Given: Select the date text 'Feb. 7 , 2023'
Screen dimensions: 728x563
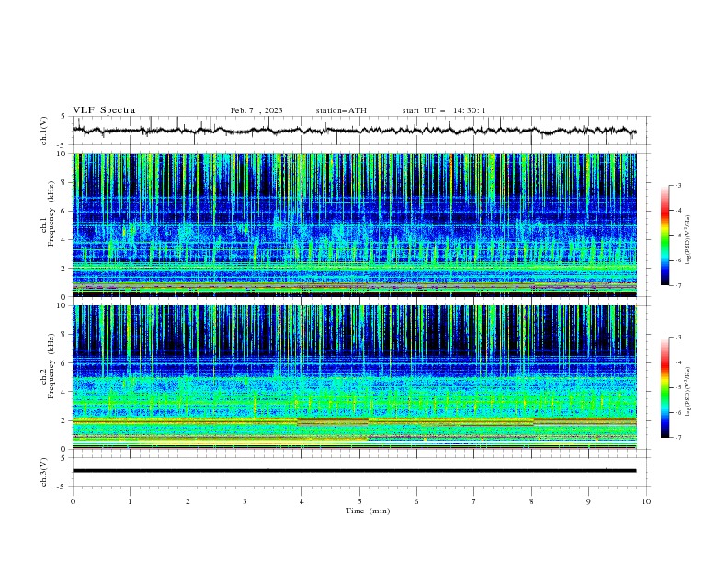Looking at the screenshot, I should pyautogui.click(x=256, y=110).
